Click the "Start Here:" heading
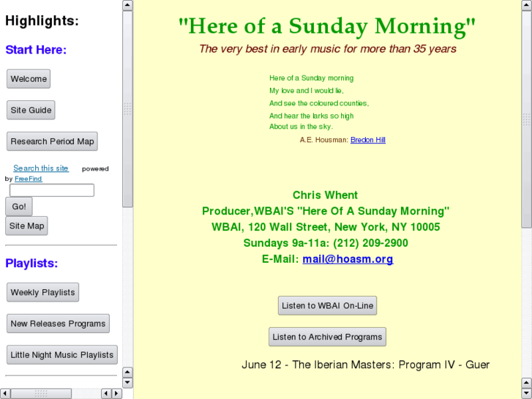The height and width of the screenshot is (399, 532). (36, 50)
